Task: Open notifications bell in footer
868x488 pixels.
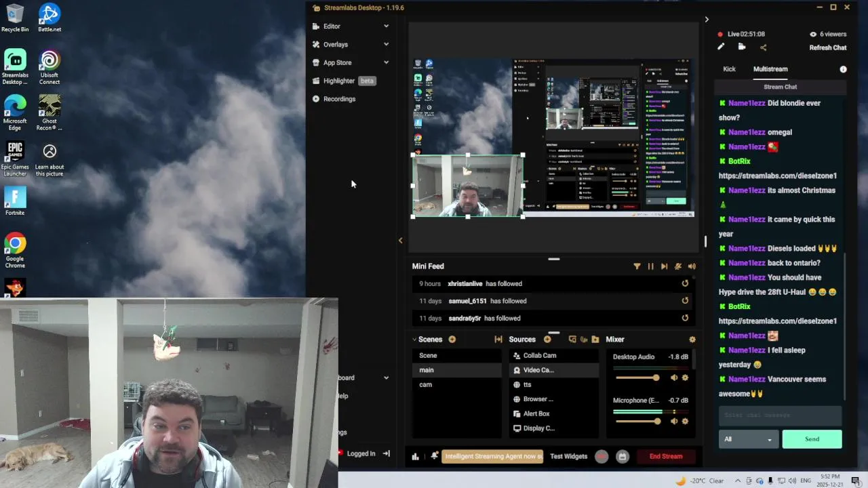Action: tap(434, 456)
